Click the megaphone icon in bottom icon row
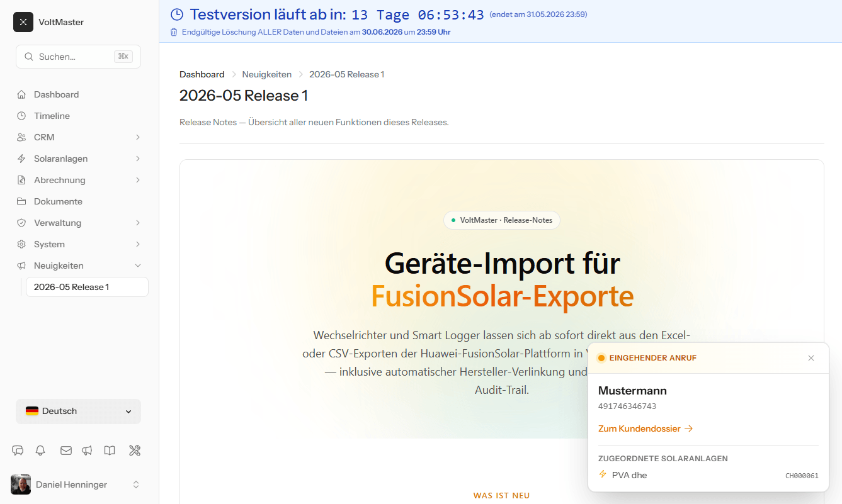842x504 pixels. (87, 451)
